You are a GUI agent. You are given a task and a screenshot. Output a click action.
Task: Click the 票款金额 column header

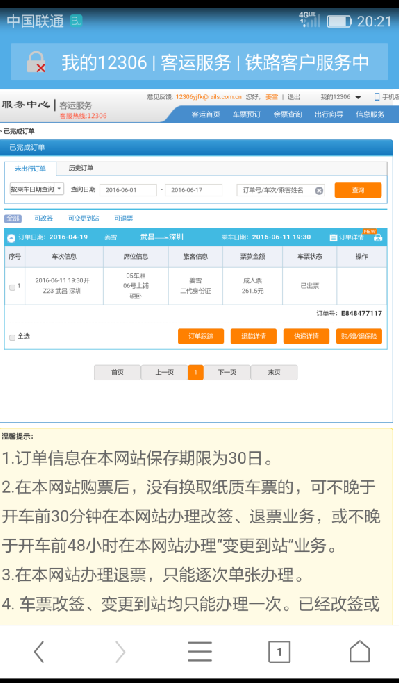253,257
